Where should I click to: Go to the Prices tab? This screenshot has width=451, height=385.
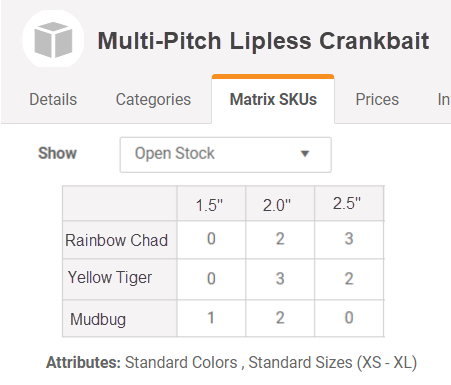[x=377, y=99]
